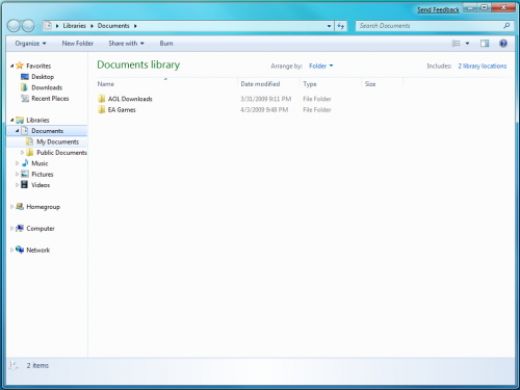The image size is (520, 390).
Task: Click the Videos film icon
Action: (24, 185)
